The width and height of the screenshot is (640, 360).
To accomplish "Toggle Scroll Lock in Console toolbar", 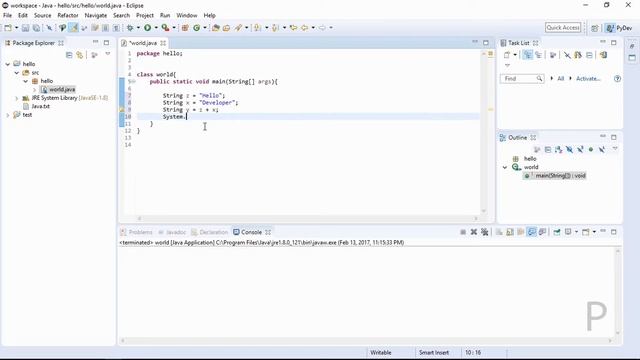I will (x=510, y=232).
